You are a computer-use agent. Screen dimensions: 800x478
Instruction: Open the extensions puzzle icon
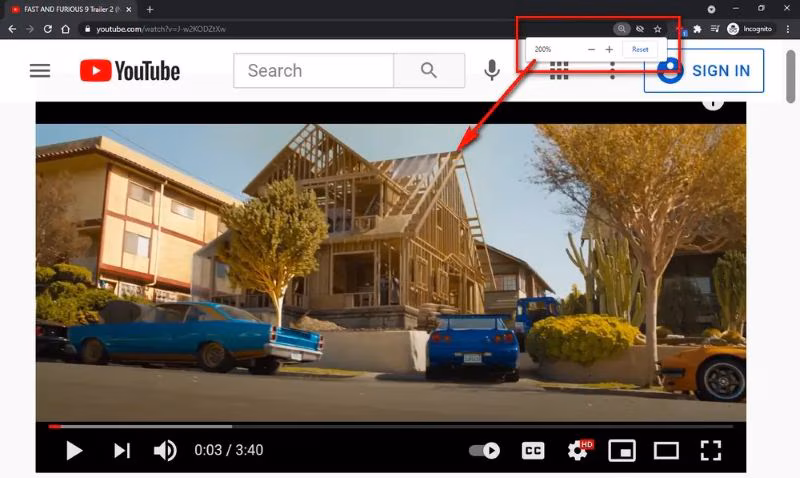click(x=697, y=29)
